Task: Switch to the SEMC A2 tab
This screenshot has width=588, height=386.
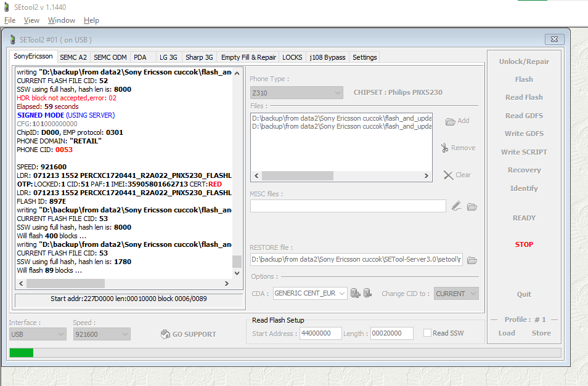Action: pyautogui.click(x=73, y=57)
